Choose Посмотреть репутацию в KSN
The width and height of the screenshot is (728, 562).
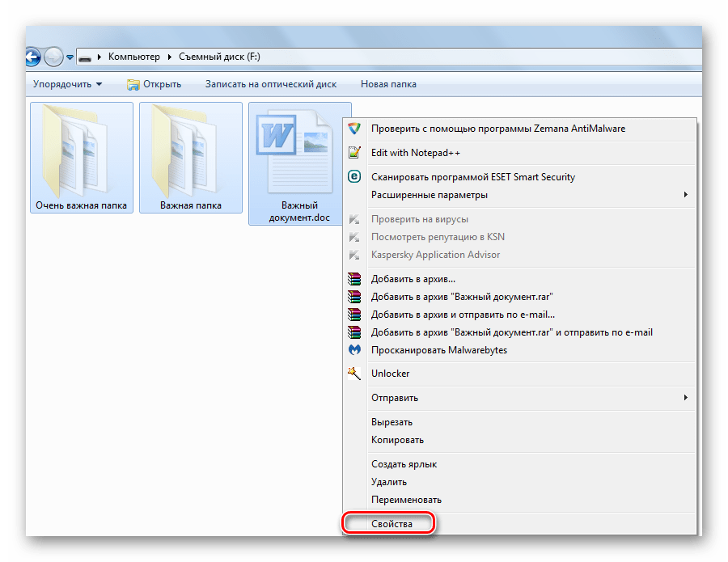(x=519, y=237)
